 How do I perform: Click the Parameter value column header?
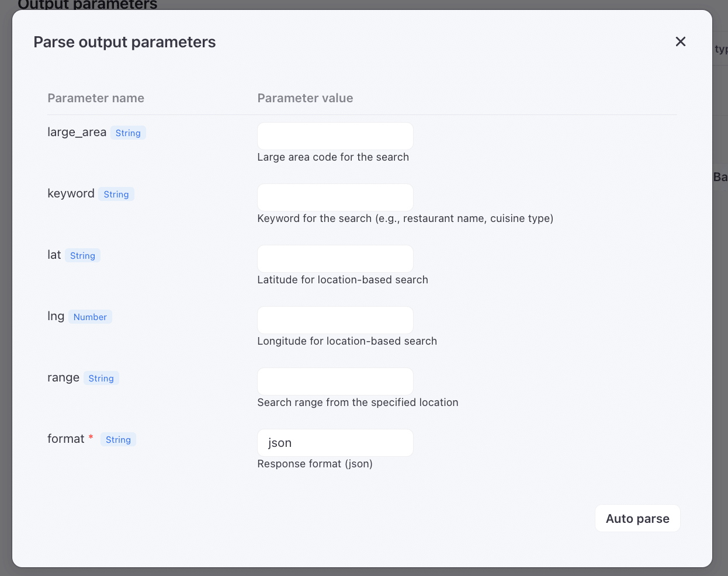(305, 98)
